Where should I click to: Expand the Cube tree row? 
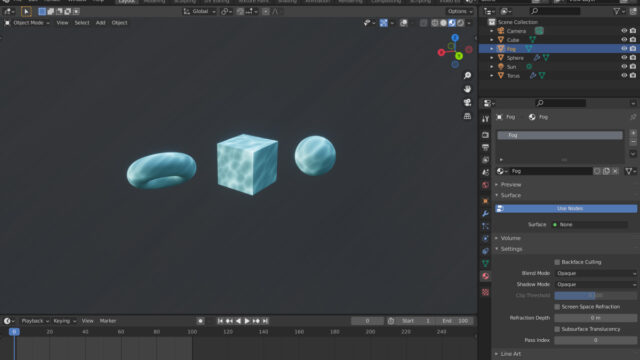tap(492, 40)
